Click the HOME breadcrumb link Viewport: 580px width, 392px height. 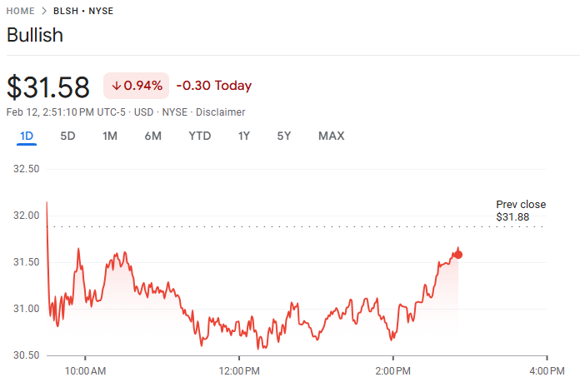(21, 11)
